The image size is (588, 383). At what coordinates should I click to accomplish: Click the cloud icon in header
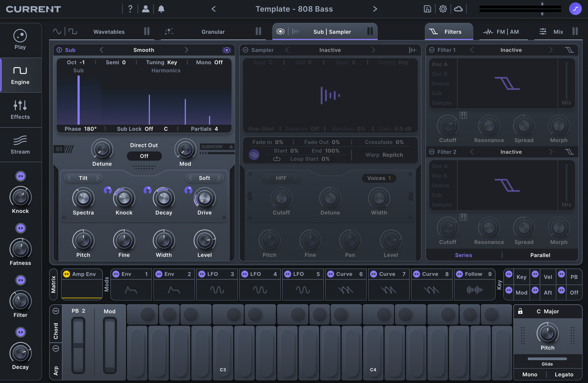(x=458, y=9)
